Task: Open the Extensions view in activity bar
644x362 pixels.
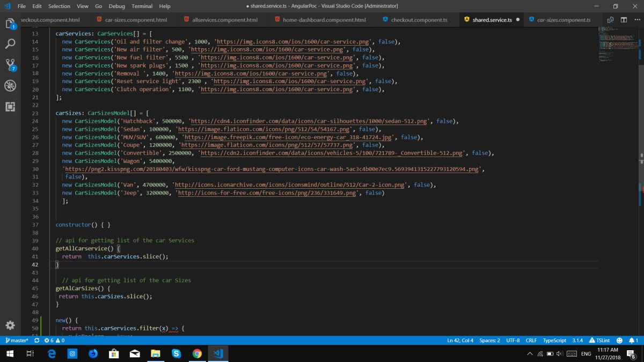Action: 10,106
